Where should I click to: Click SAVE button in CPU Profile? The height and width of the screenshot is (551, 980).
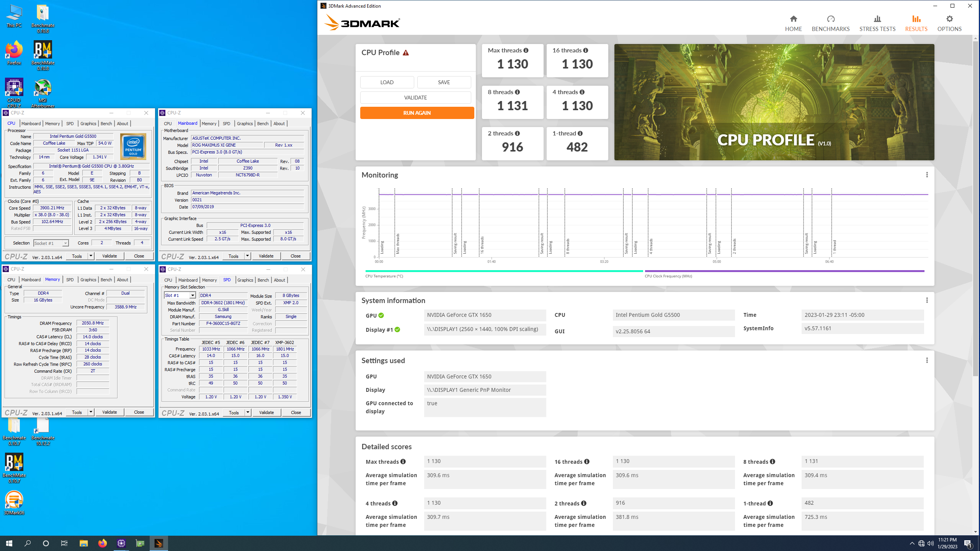[444, 82]
